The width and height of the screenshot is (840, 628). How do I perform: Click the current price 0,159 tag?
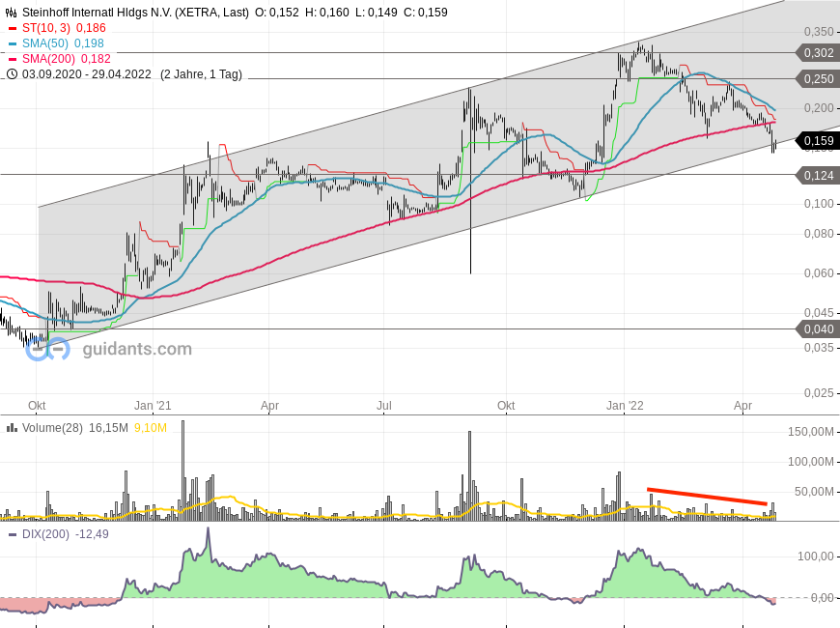tap(819, 141)
